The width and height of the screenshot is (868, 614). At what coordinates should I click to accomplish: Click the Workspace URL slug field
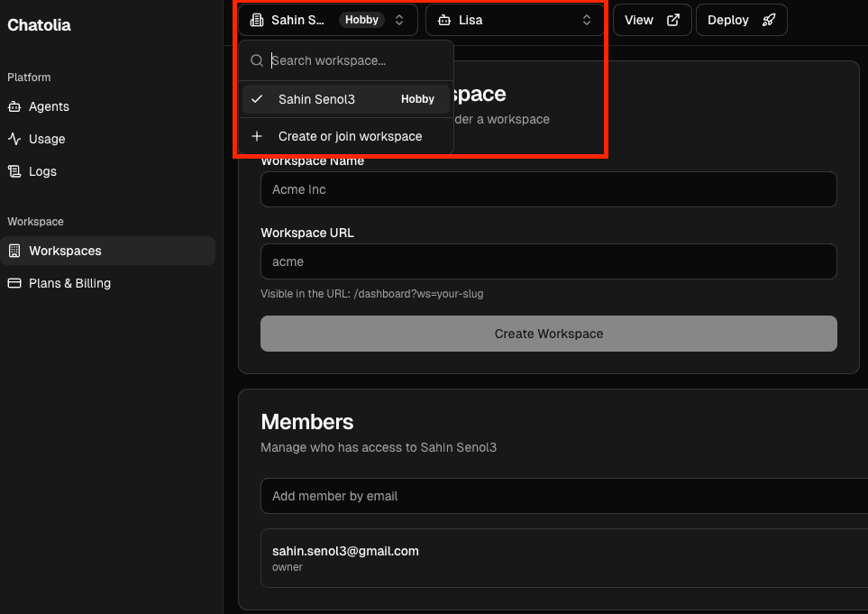tap(548, 261)
